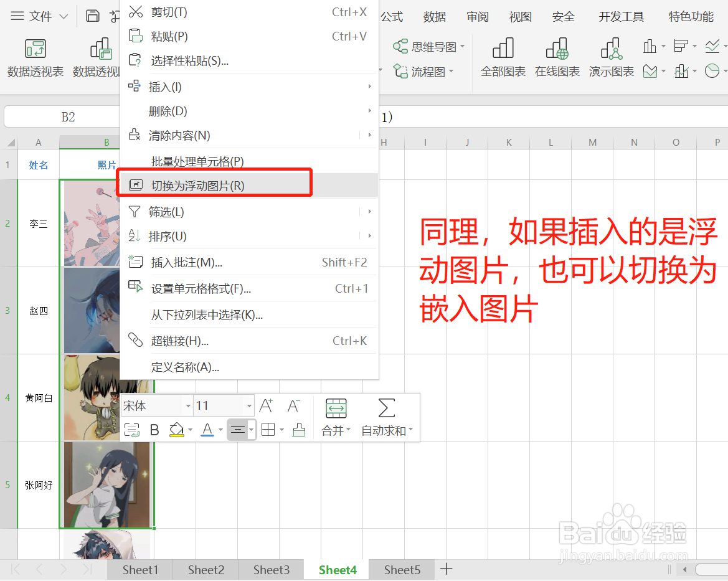
Task: Click the Insert Comment icon
Action: click(135, 262)
